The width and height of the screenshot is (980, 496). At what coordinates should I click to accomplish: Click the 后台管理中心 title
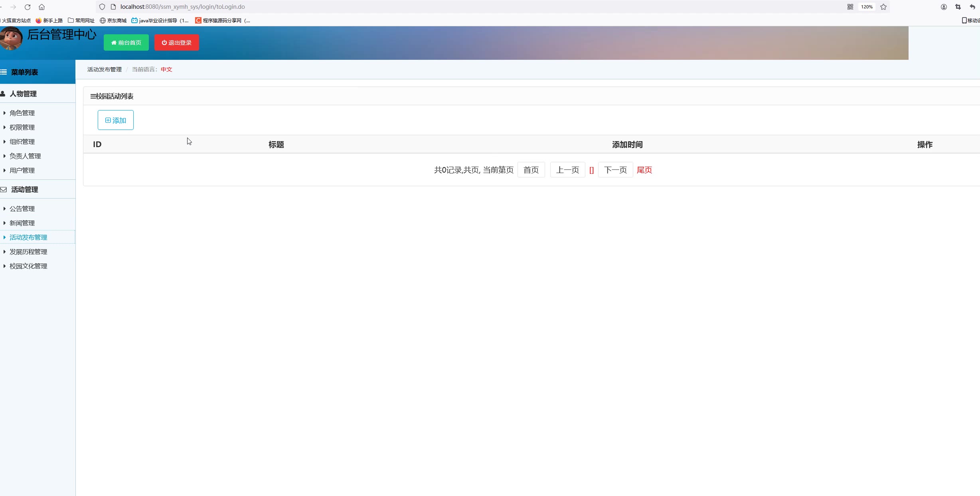pyautogui.click(x=62, y=35)
